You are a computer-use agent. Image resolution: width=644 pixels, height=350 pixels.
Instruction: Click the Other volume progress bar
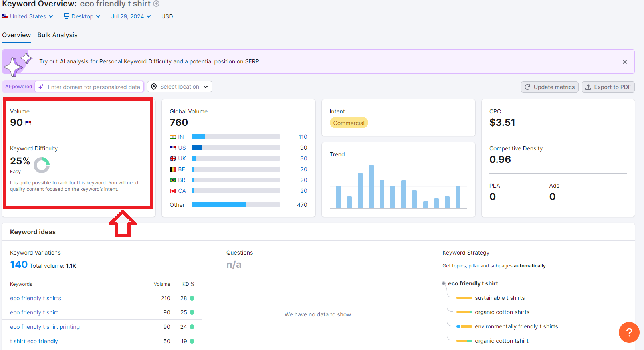coord(236,205)
